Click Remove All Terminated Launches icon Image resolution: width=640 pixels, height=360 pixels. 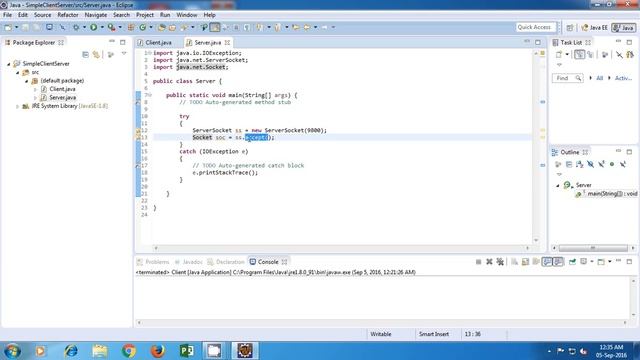[x=500, y=262]
